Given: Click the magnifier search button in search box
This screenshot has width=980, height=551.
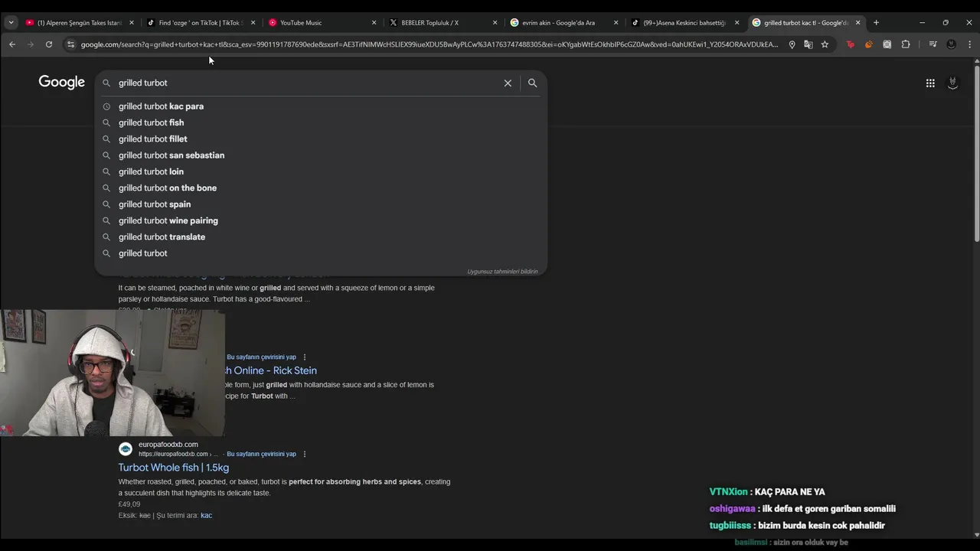Looking at the screenshot, I should [532, 83].
